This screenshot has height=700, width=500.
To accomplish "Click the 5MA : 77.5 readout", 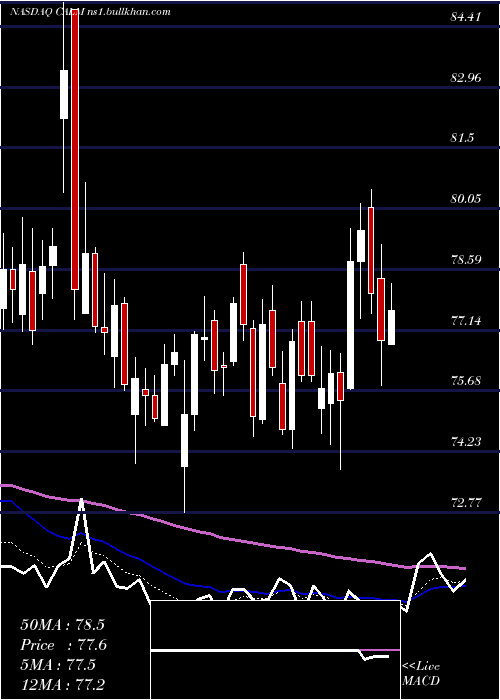I will pos(58,664).
